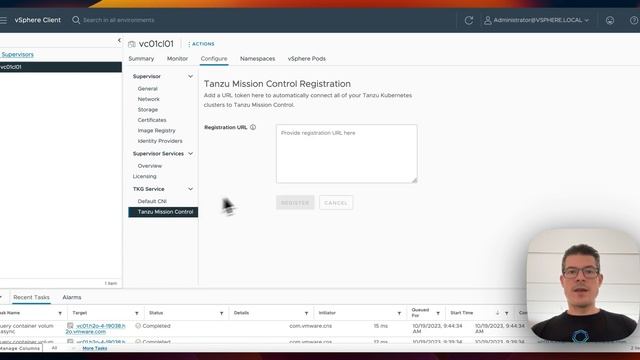The image size is (640, 360).
Task: Grab the text area resize handle
Action: (x=414, y=180)
